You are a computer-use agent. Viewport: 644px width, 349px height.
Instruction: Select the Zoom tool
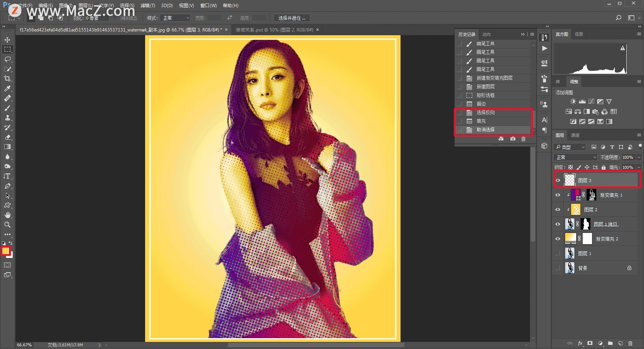click(x=7, y=225)
